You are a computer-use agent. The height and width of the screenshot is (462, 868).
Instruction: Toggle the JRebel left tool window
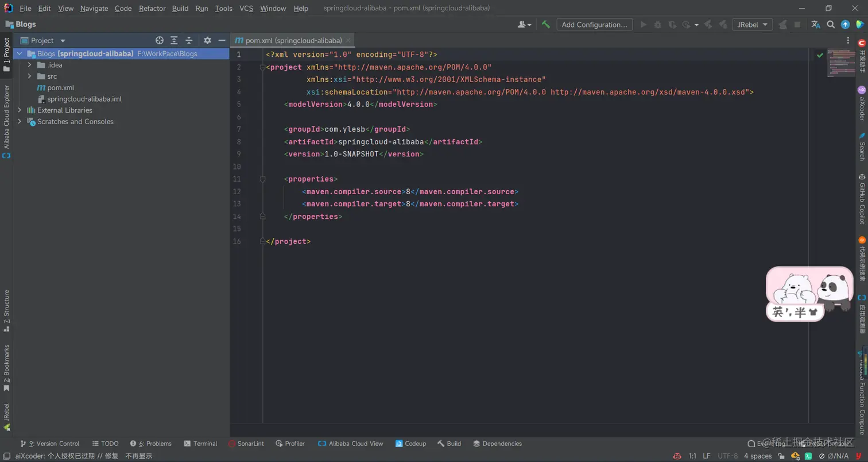pos(6,417)
